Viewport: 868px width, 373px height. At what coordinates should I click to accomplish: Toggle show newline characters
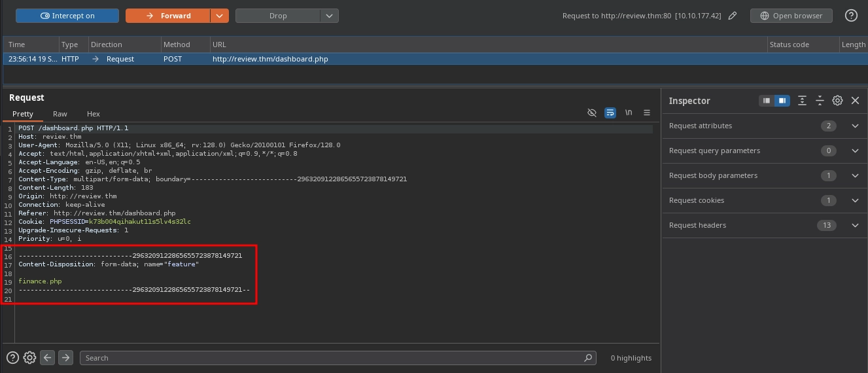point(629,113)
